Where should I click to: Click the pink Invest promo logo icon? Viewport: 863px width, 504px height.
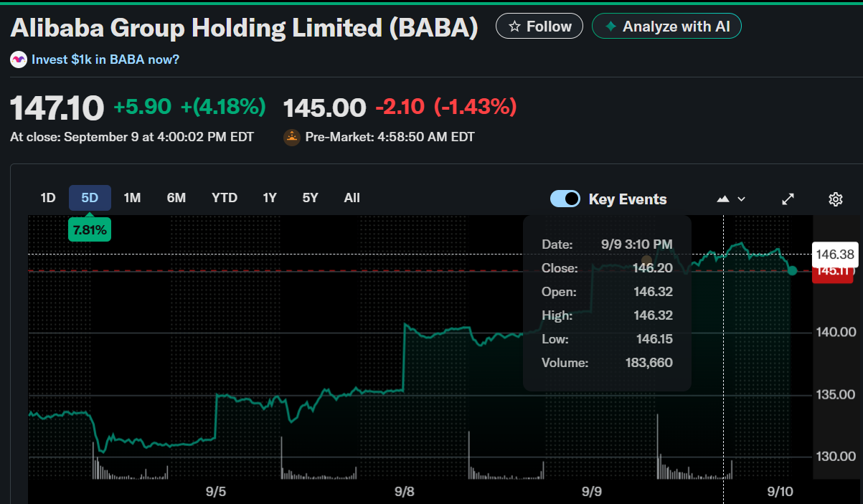[19, 60]
